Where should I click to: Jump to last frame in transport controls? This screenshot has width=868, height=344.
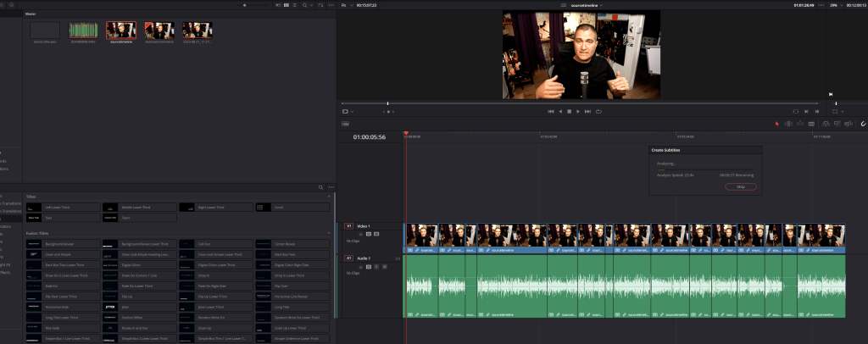point(588,111)
